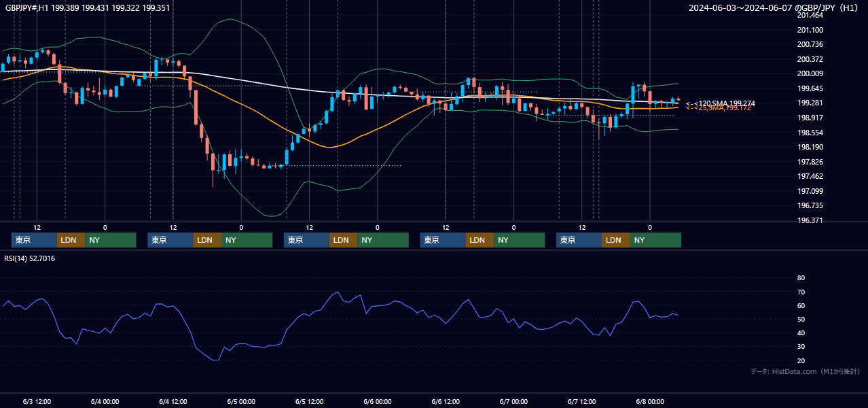Click the 6/4 00:00 time axis label
Screen dimensions: 868x408
[105, 401]
